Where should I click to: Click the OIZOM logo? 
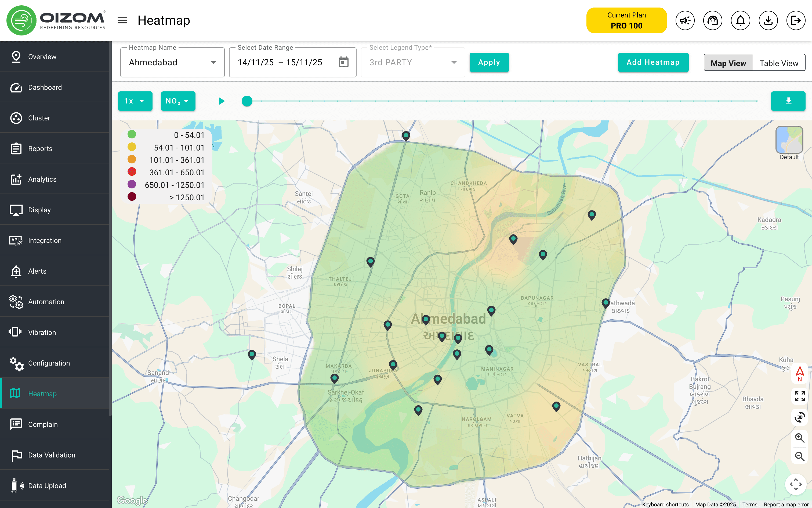click(56, 20)
